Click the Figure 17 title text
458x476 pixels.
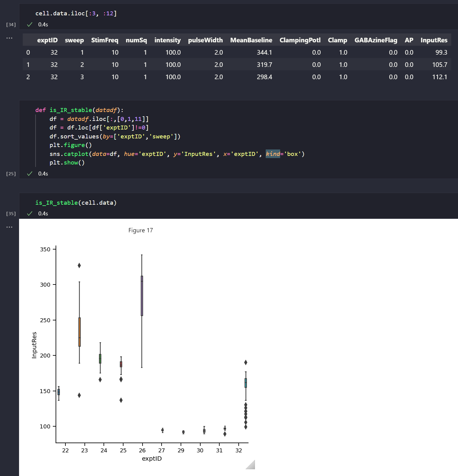pos(141,230)
